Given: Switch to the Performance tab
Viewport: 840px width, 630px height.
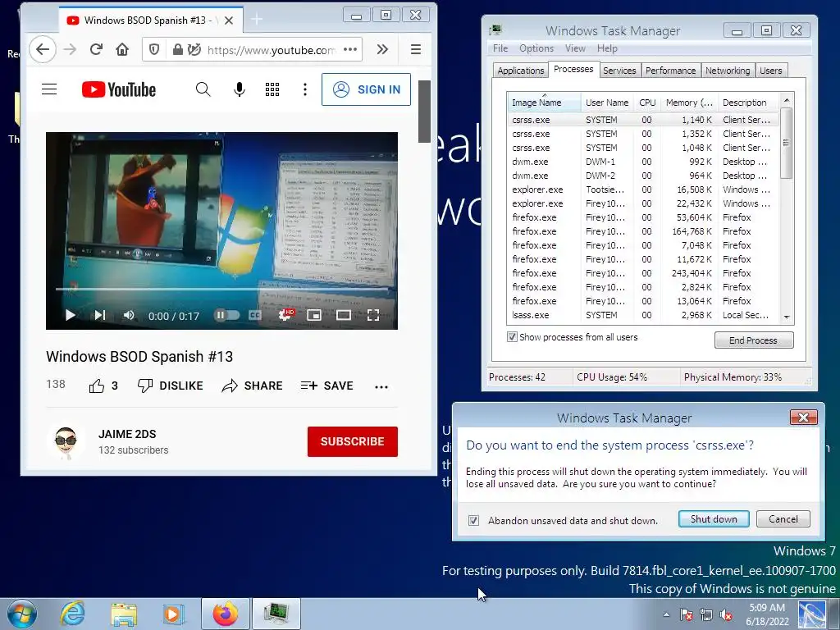Looking at the screenshot, I should point(670,71).
